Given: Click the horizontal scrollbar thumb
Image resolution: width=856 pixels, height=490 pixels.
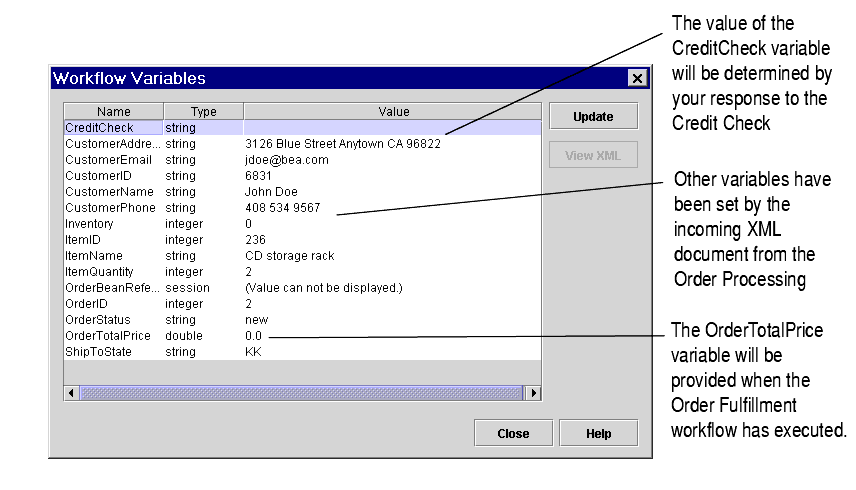Looking at the screenshot, I should [301, 393].
